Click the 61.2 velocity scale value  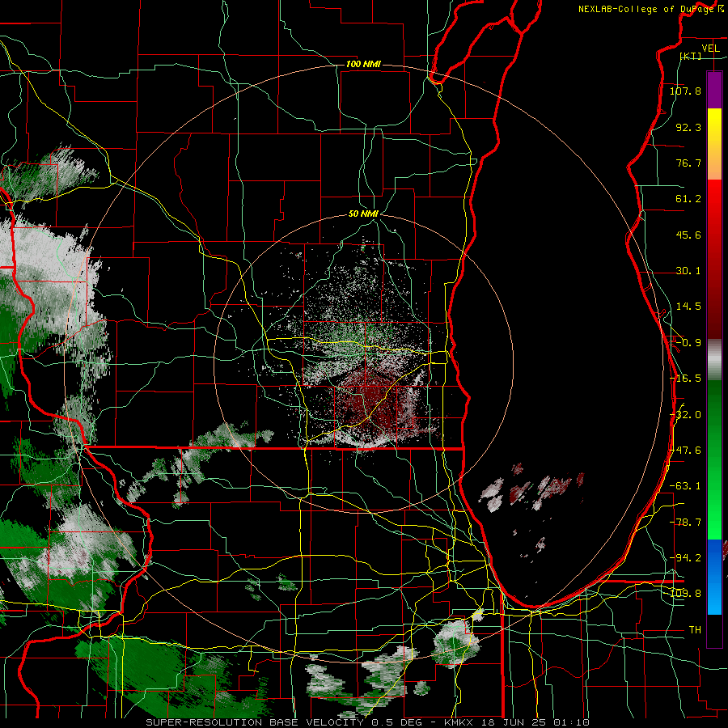pos(688,199)
